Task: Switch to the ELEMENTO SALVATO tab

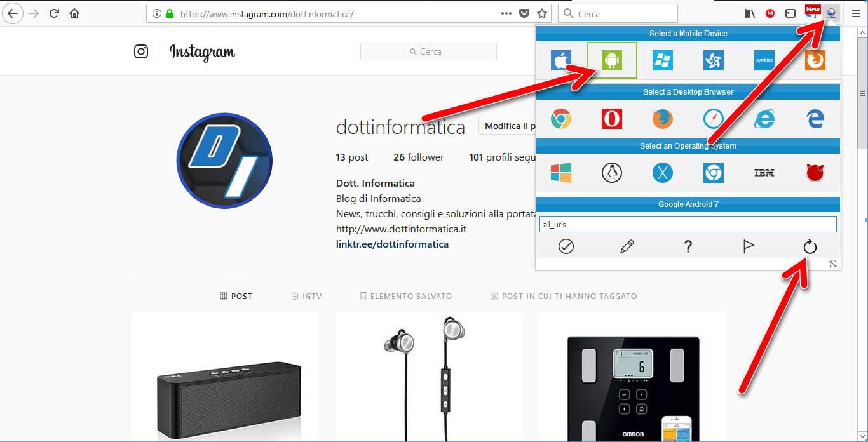Action: point(406,296)
